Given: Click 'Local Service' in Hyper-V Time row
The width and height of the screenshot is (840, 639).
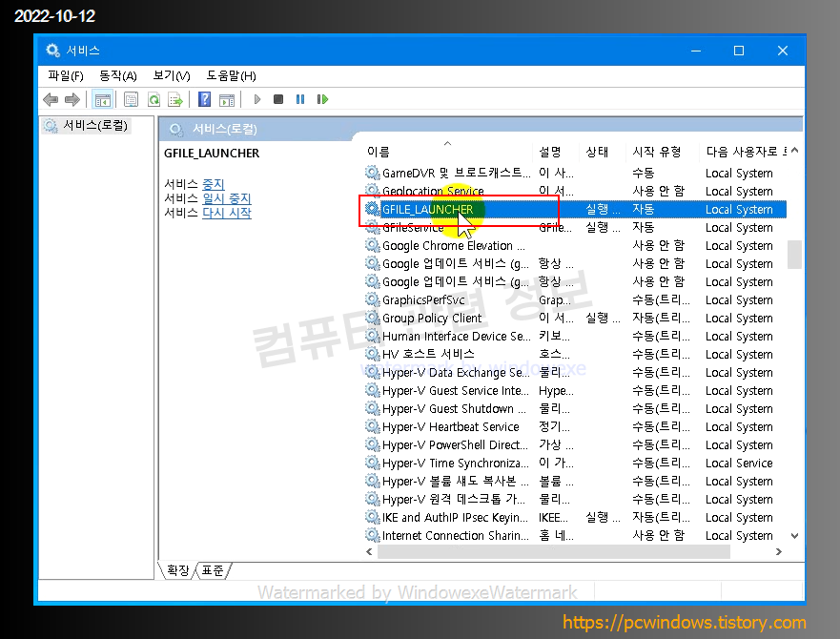Looking at the screenshot, I should coord(739,464).
